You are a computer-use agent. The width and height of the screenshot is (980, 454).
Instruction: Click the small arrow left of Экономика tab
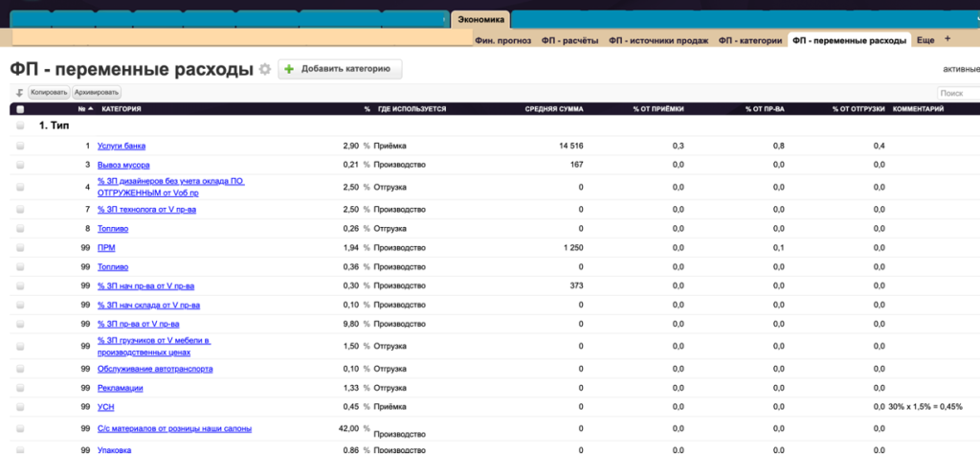tap(448, 19)
